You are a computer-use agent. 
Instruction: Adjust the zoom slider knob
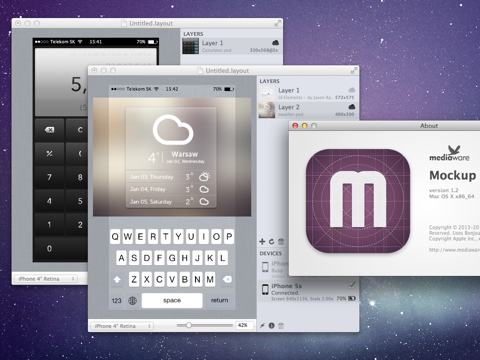pos(189,325)
